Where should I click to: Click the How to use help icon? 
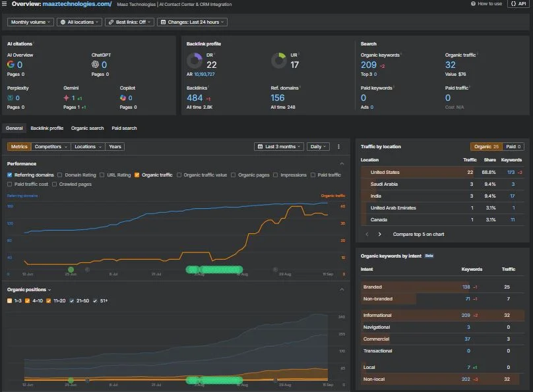473,4
